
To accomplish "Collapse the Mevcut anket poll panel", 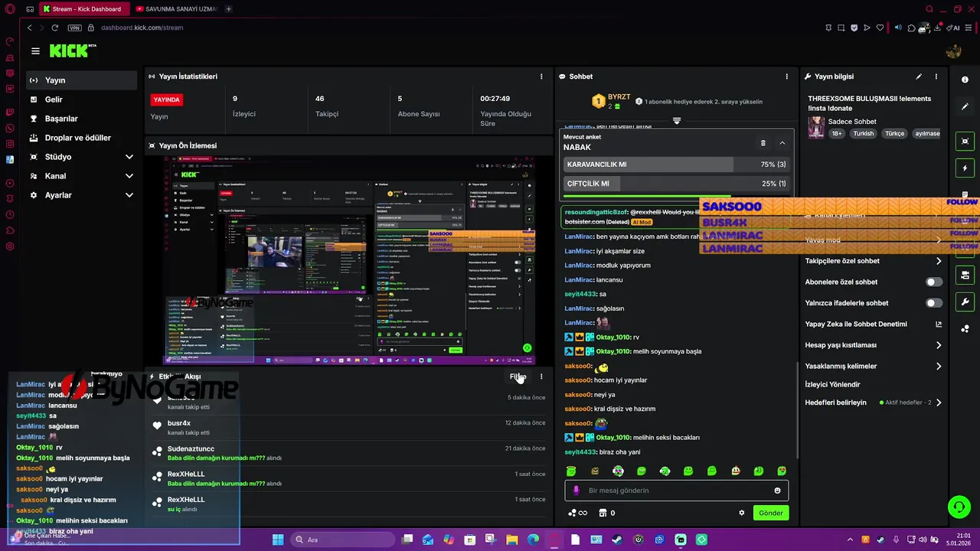I will [x=782, y=143].
